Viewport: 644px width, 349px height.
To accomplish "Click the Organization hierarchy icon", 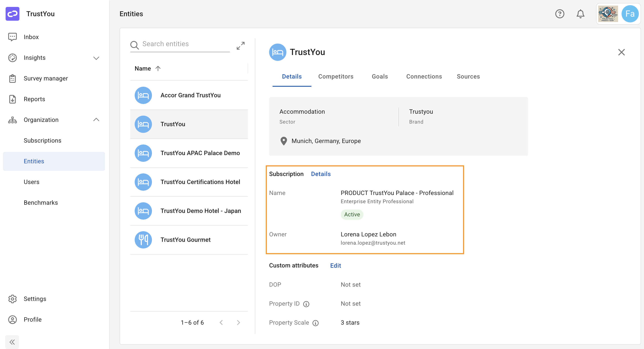I will point(13,120).
